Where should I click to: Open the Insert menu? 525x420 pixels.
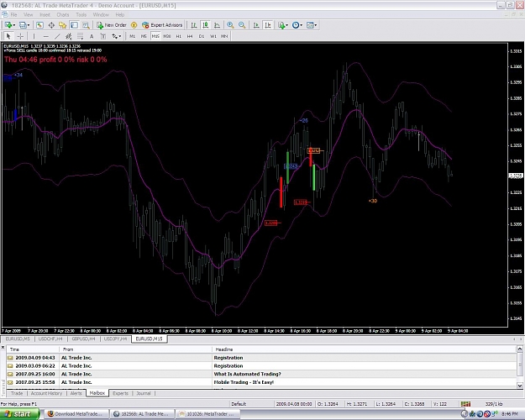tap(45, 15)
